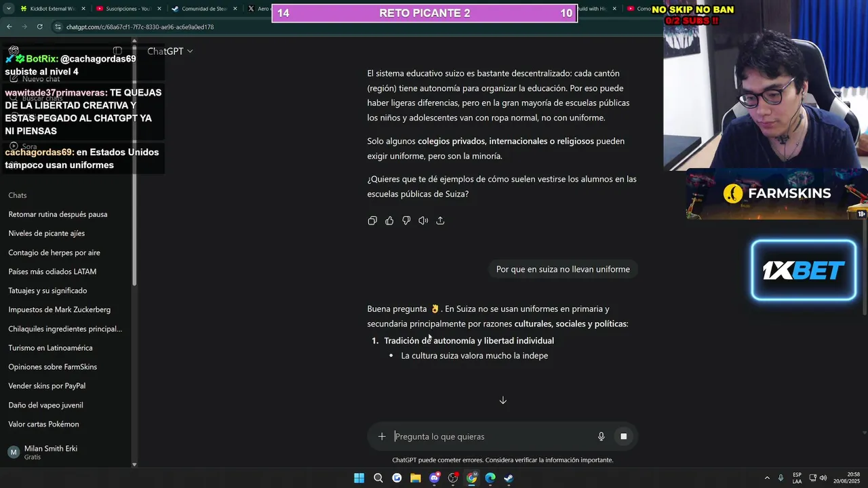
Task: Switch to the X Aero tab
Action: point(258,9)
